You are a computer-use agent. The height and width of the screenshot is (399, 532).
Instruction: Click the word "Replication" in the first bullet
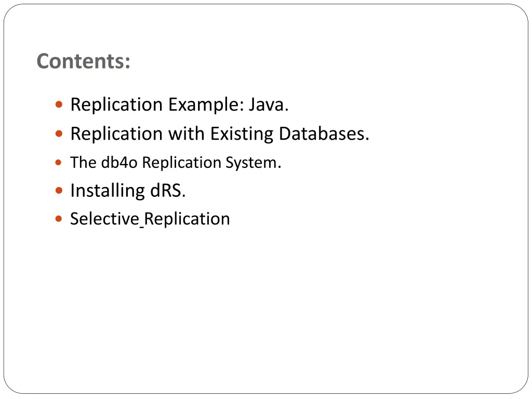point(116,105)
